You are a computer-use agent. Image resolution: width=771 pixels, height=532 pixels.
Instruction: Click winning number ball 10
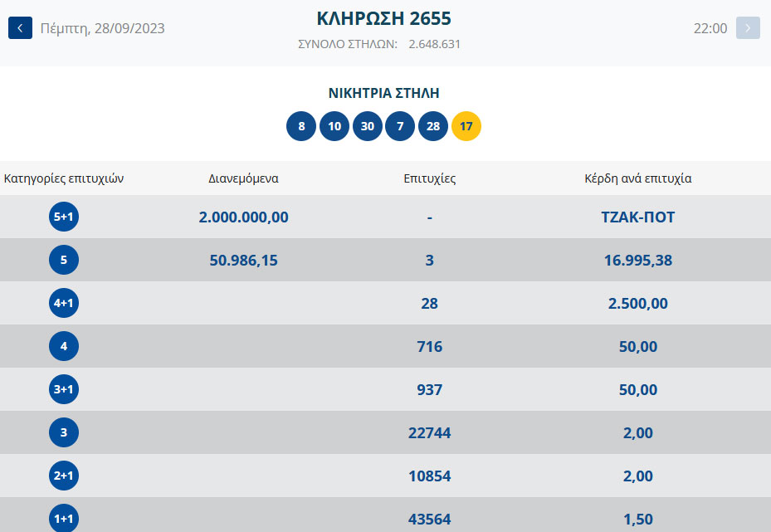pyautogui.click(x=334, y=127)
